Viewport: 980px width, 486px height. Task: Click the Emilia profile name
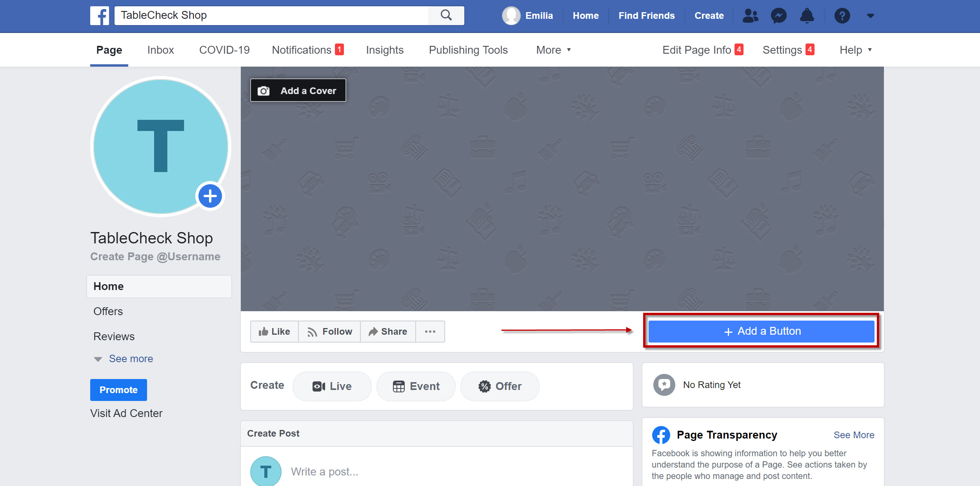539,16
